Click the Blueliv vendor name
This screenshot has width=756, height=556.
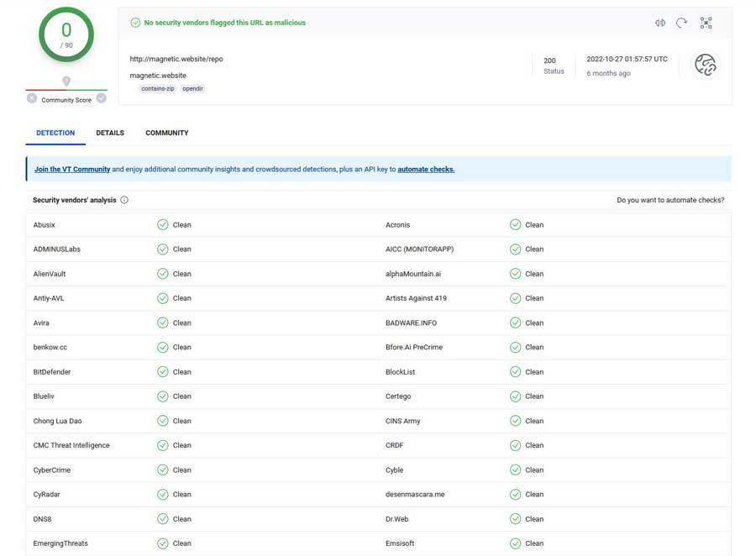(x=44, y=396)
